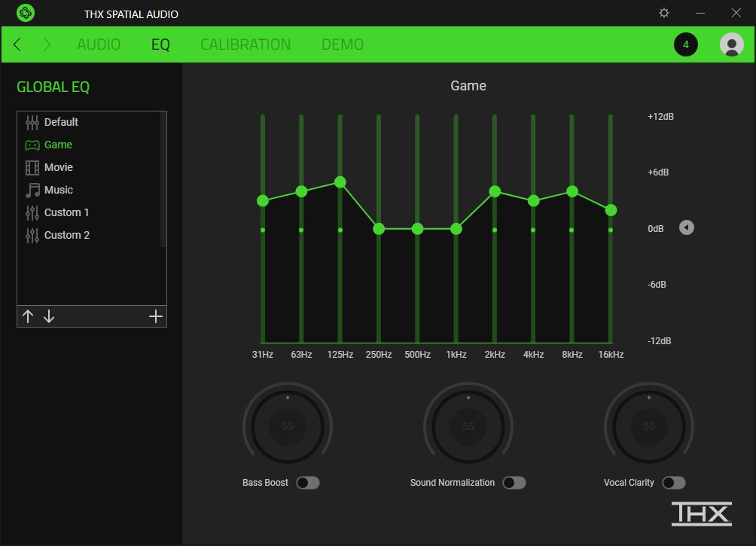Click the Bass Boost level knob
The image size is (756, 546).
click(288, 426)
